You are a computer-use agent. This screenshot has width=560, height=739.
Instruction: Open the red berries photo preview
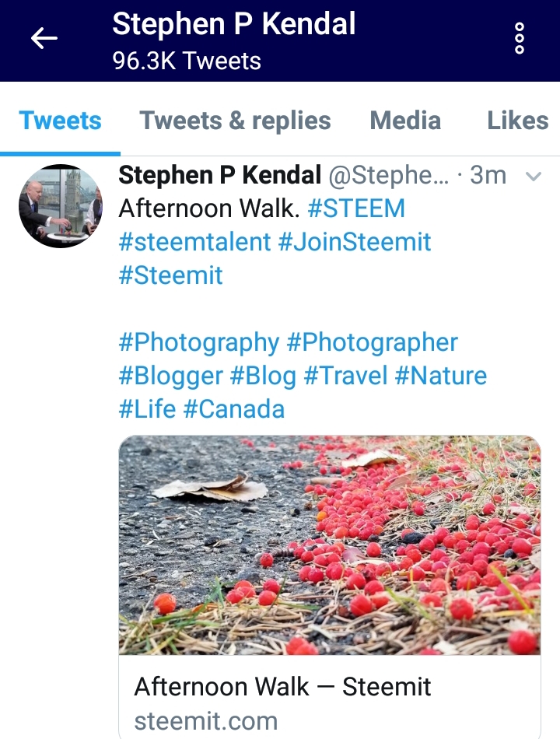tap(330, 545)
